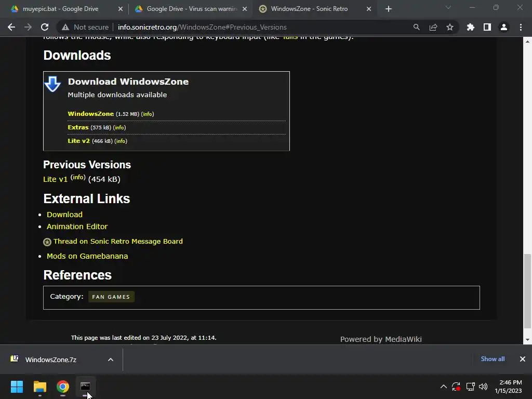The width and height of the screenshot is (532, 399).
Task: Click the sync update tray icon
Action: 456,387
